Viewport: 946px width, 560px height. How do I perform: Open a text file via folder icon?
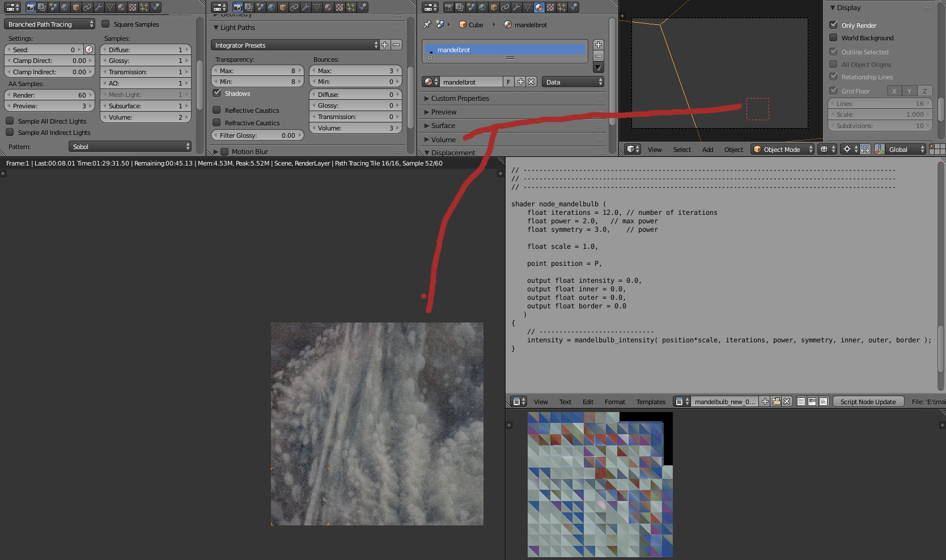776,401
